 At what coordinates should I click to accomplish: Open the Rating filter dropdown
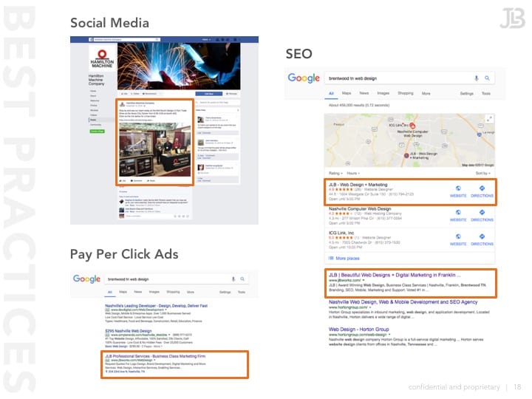pos(336,174)
